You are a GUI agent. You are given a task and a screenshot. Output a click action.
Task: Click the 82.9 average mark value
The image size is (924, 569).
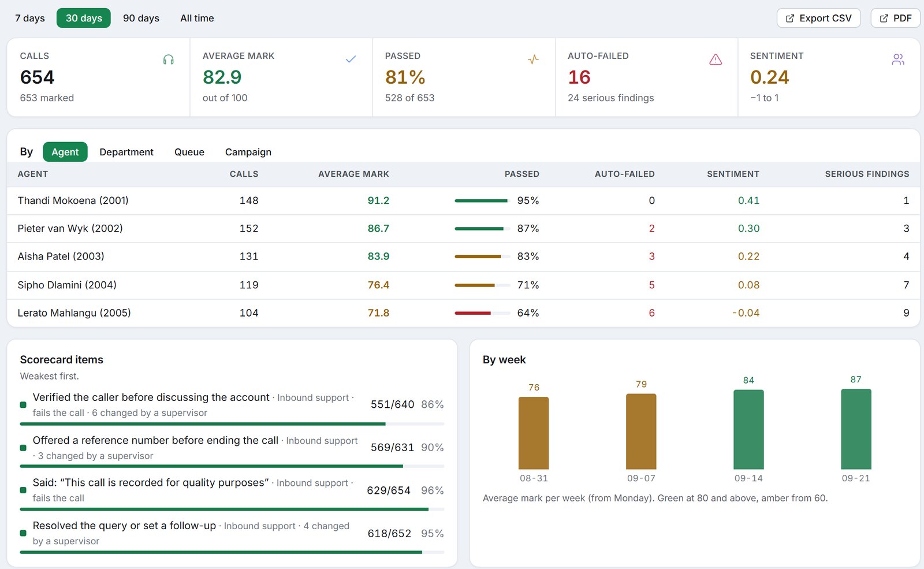(x=222, y=77)
